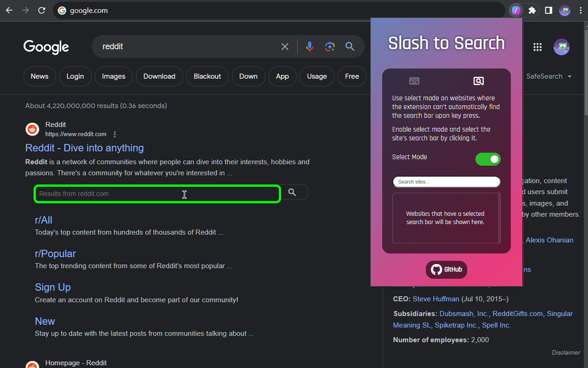Image resolution: width=588 pixels, height=368 pixels.
Task: Select the Images filter chip
Action: pyautogui.click(x=113, y=76)
